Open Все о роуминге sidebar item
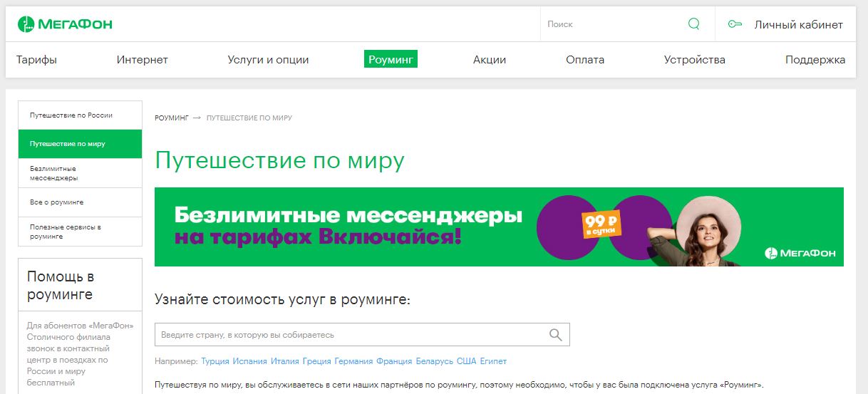Viewport: 868px width, 394px height. [x=57, y=202]
